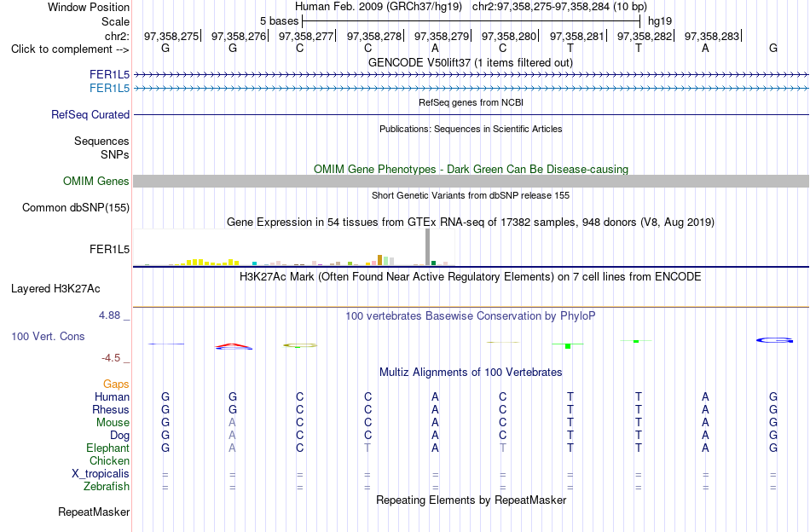This screenshot has height=532, width=810.
Task: Select the Mouse alignment row label
Action: 113,423
